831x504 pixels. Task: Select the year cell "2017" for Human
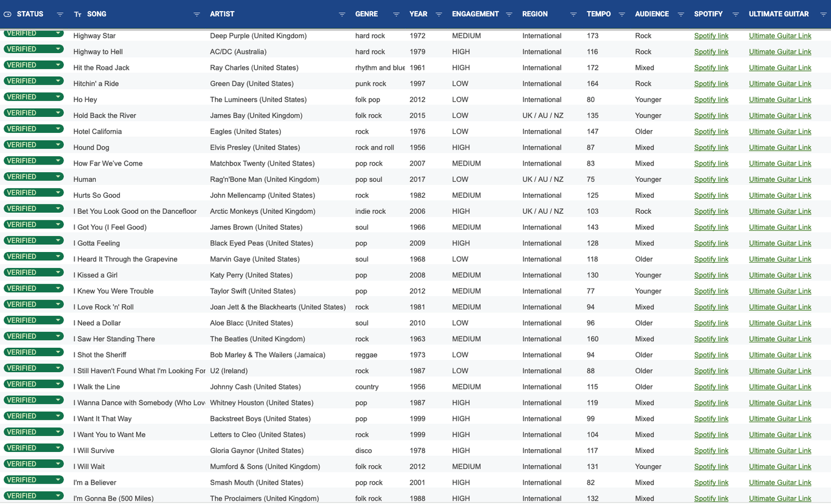coord(418,179)
